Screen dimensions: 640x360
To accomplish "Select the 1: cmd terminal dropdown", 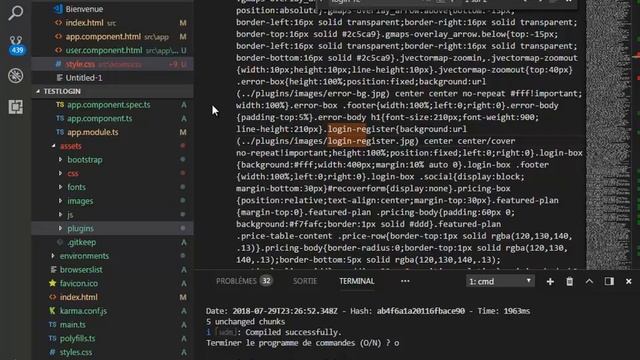I will (x=500, y=281).
